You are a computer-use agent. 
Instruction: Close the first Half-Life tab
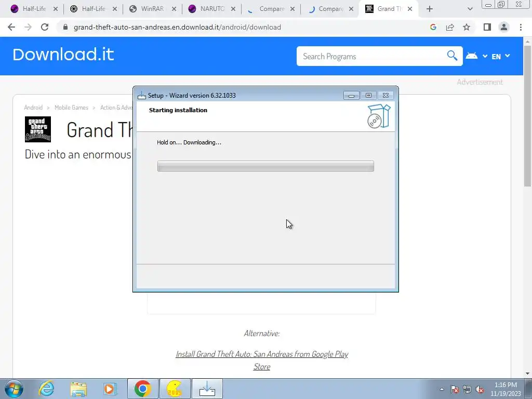(56, 9)
